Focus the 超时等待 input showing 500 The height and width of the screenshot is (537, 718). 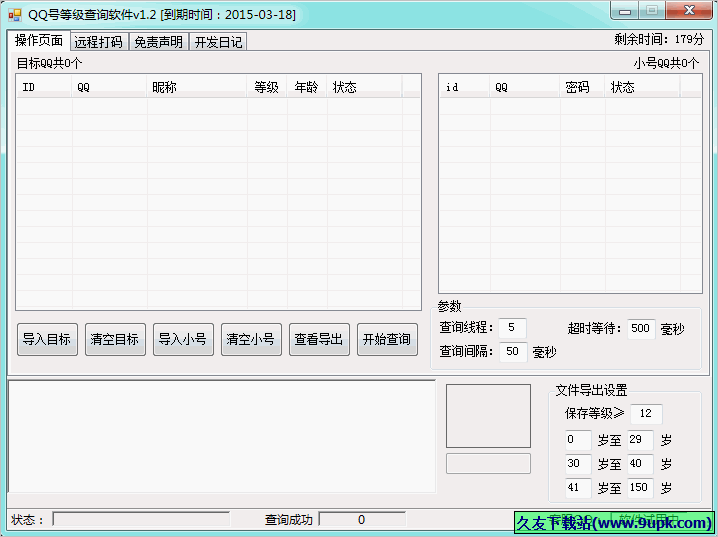(x=641, y=329)
